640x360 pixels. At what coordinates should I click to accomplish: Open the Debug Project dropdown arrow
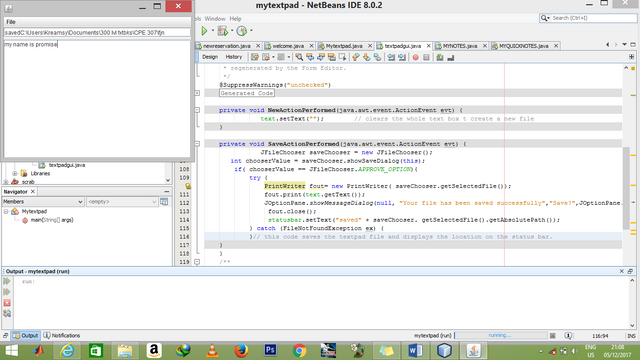click(x=232, y=31)
